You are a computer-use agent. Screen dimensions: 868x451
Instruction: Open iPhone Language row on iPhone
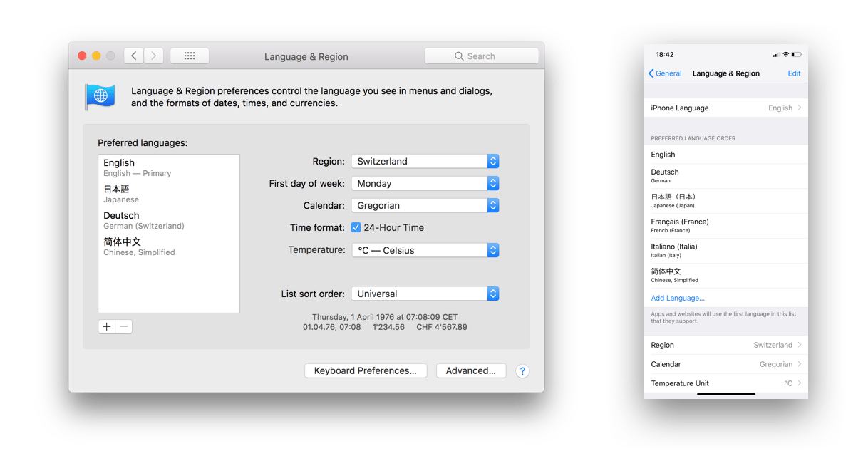726,108
